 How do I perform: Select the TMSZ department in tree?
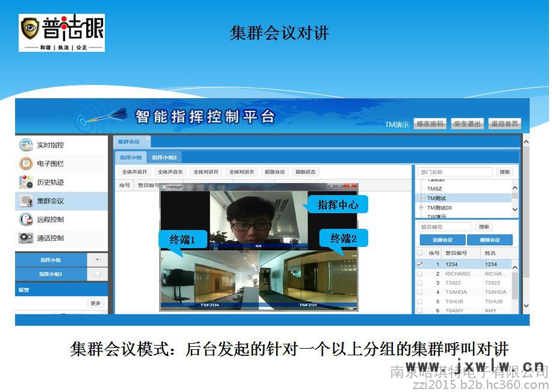(x=434, y=188)
